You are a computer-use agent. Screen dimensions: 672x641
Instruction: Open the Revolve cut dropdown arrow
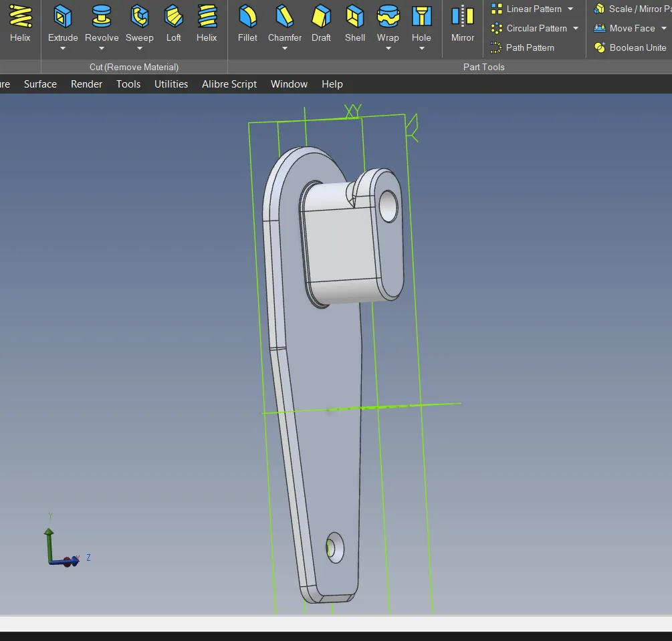(x=102, y=49)
